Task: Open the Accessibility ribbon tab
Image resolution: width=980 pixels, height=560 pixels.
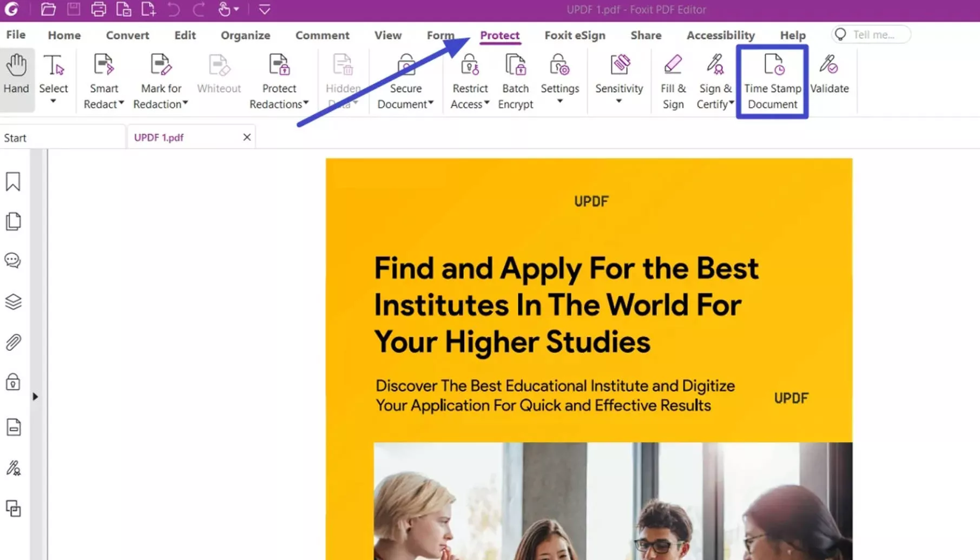Action: tap(721, 35)
